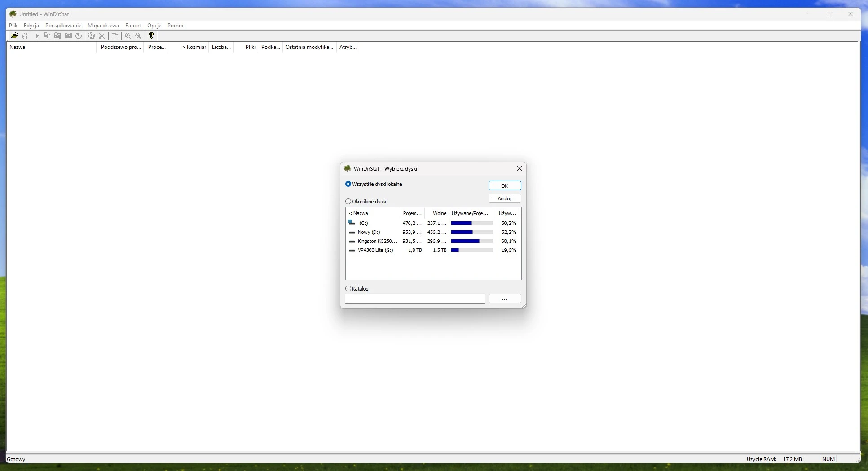The image size is (868, 471).
Task: Sort by the Wolne column header
Action: [439, 213]
